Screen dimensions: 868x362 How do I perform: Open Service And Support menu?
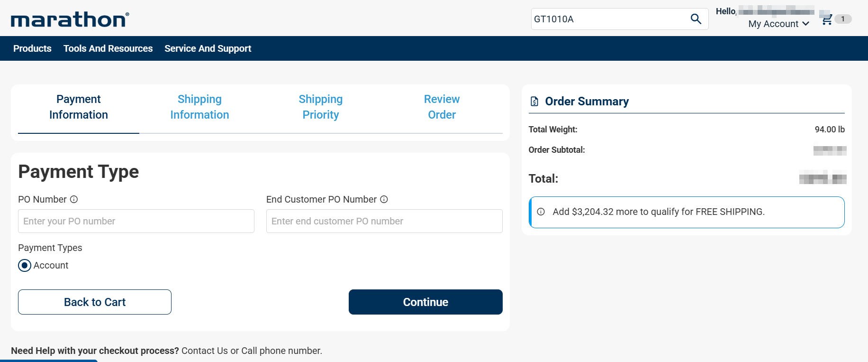pyautogui.click(x=208, y=48)
